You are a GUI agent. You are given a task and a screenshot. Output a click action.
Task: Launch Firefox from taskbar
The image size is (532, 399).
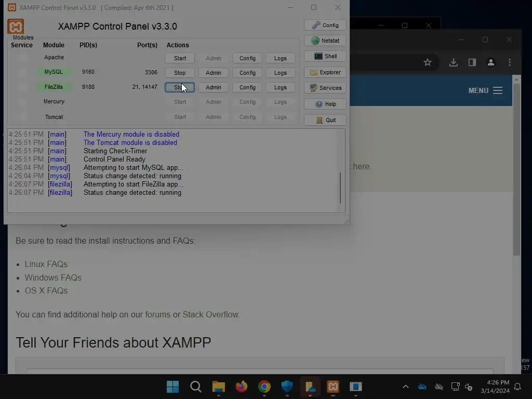[242, 387]
